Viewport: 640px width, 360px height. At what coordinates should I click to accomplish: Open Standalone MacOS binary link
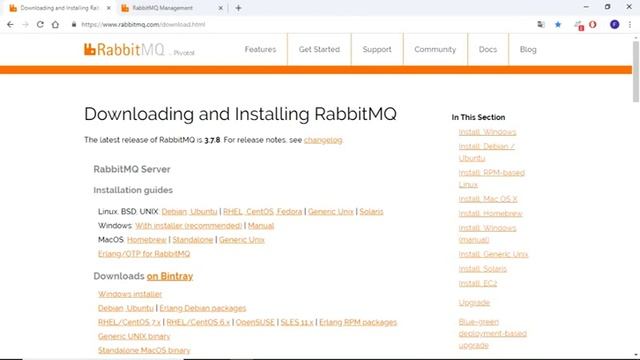144,350
